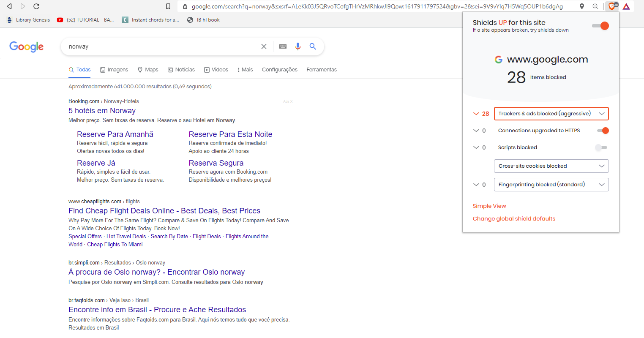Click Change global shield defaults
This screenshot has width=644, height=338.
click(514, 219)
